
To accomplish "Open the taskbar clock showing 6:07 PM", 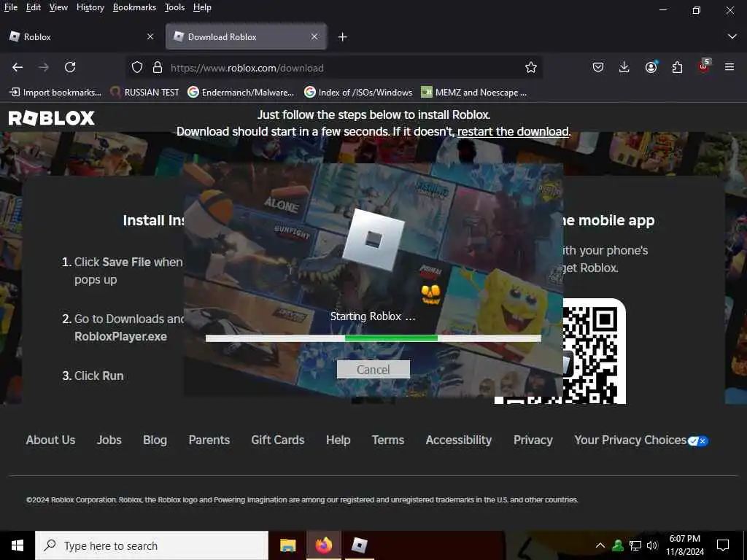I will 684,545.
